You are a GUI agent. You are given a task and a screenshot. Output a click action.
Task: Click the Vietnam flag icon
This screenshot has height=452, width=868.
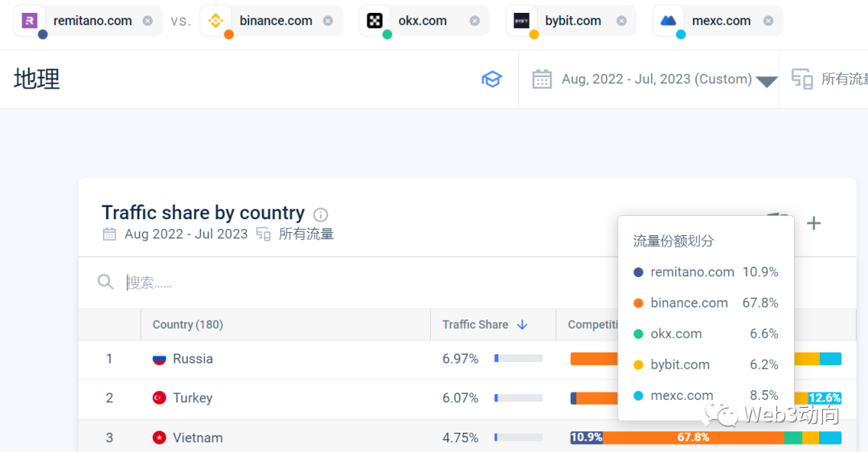[159, 438]
